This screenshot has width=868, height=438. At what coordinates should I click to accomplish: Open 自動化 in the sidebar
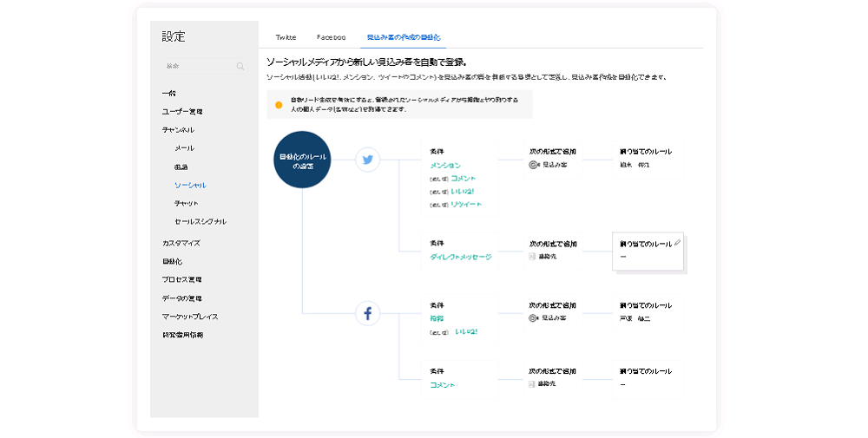pyautogui.click(x=172, y=262)
